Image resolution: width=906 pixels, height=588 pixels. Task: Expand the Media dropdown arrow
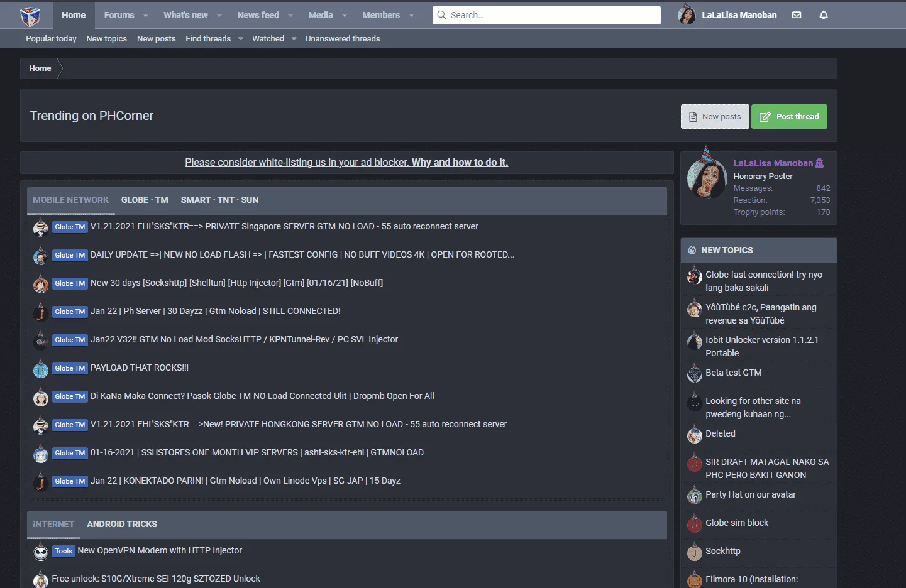click(345, 15)
